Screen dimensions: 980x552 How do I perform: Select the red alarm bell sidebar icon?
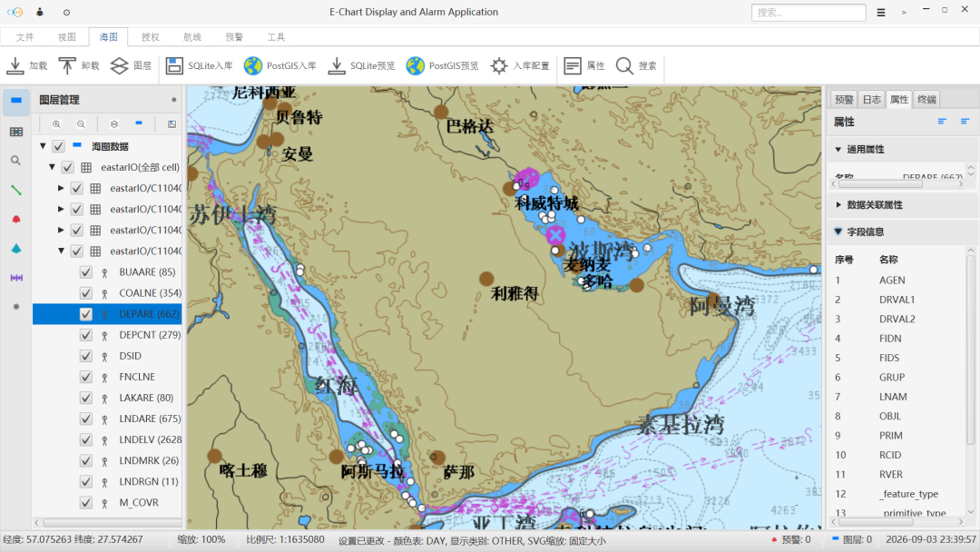(x=16, y=220)
